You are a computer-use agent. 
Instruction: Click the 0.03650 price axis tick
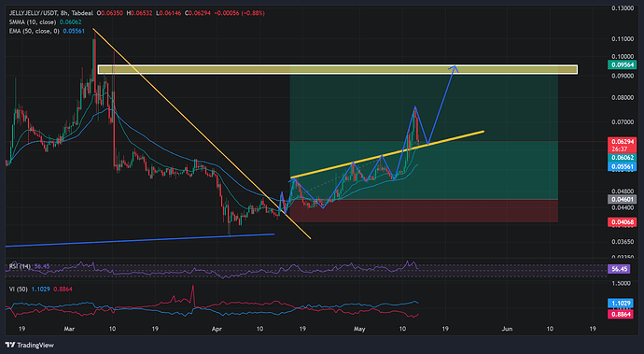point(622,241)
